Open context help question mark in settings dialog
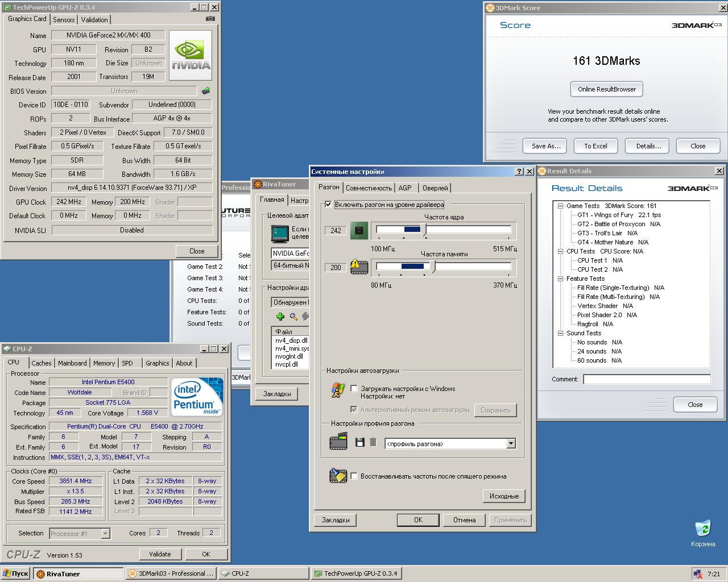The image size is (728, 582). pos(519,171)
